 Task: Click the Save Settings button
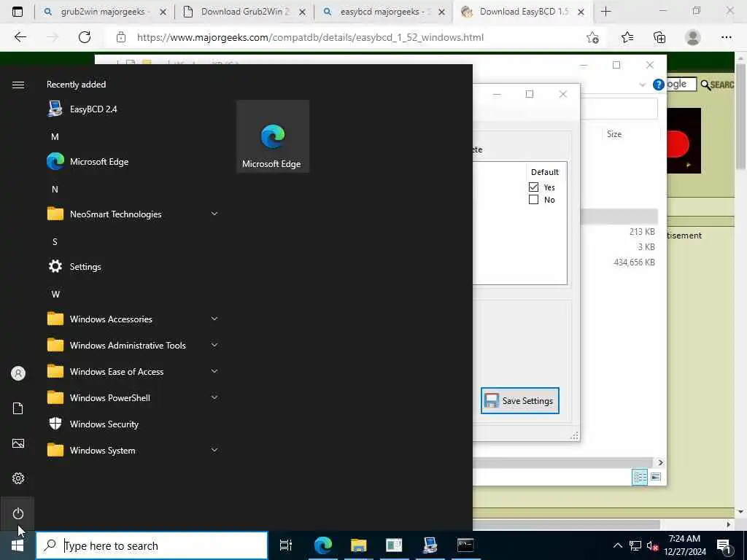(519, 400)
